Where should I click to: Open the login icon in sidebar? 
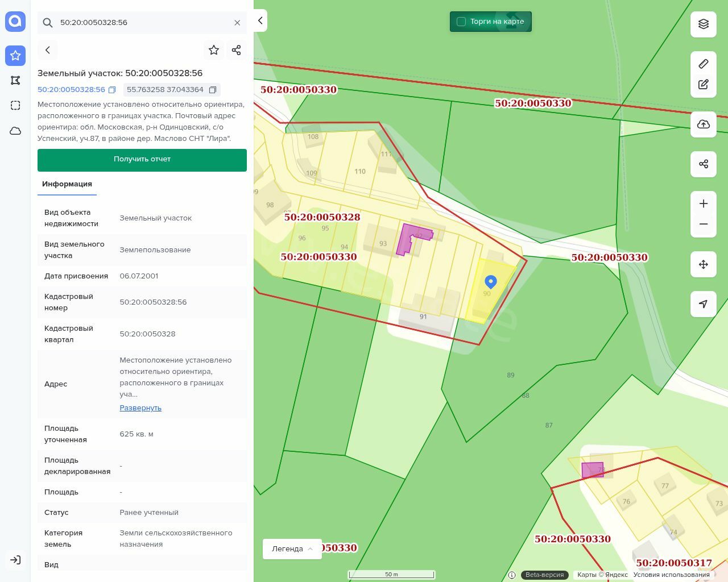15,560
